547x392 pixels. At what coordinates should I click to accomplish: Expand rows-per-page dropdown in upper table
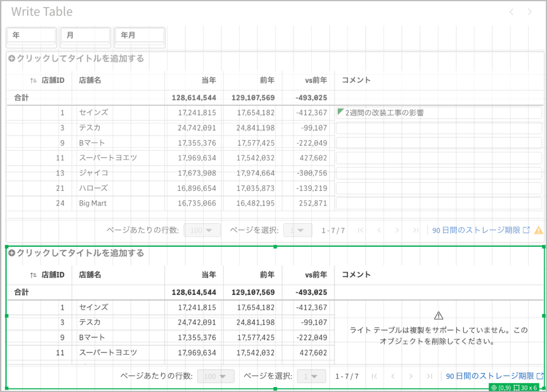tap(202, 230)
